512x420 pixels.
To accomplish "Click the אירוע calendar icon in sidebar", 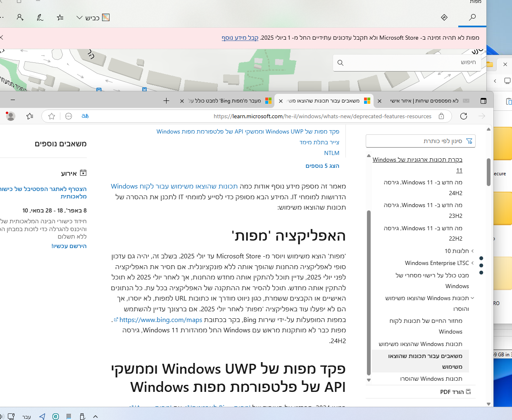I will point(83,173).
